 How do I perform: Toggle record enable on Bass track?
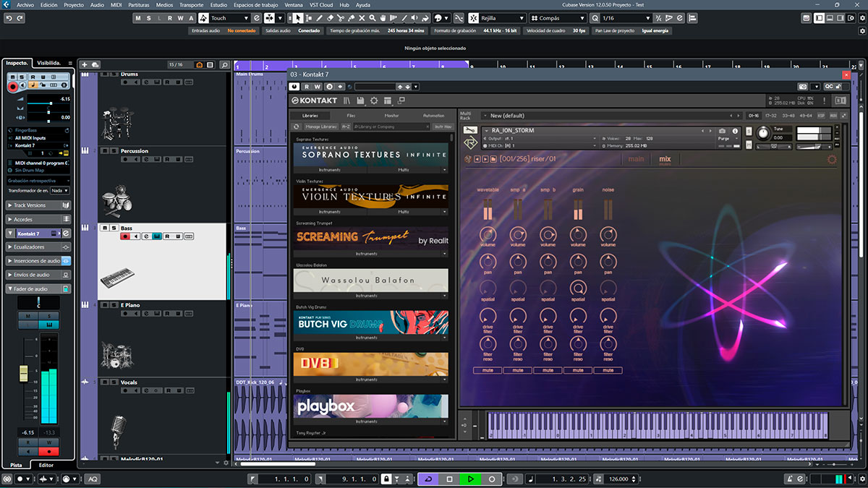(125, 236)
